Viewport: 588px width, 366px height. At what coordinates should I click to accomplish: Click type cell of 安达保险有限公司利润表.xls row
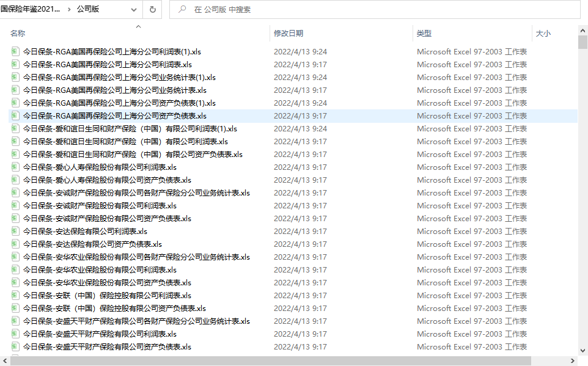[472, 231]
